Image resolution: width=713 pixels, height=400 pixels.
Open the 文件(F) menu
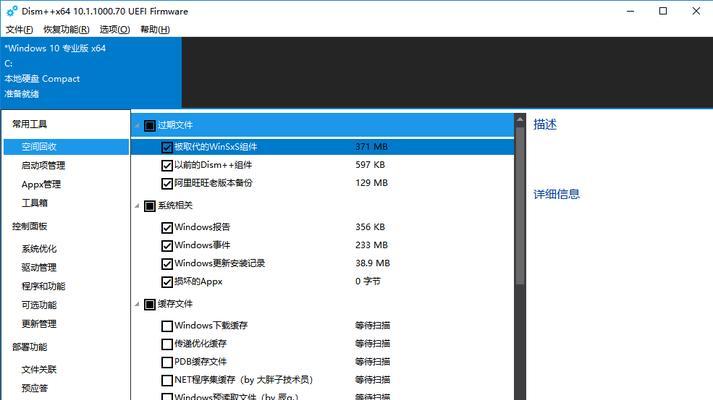19,30
